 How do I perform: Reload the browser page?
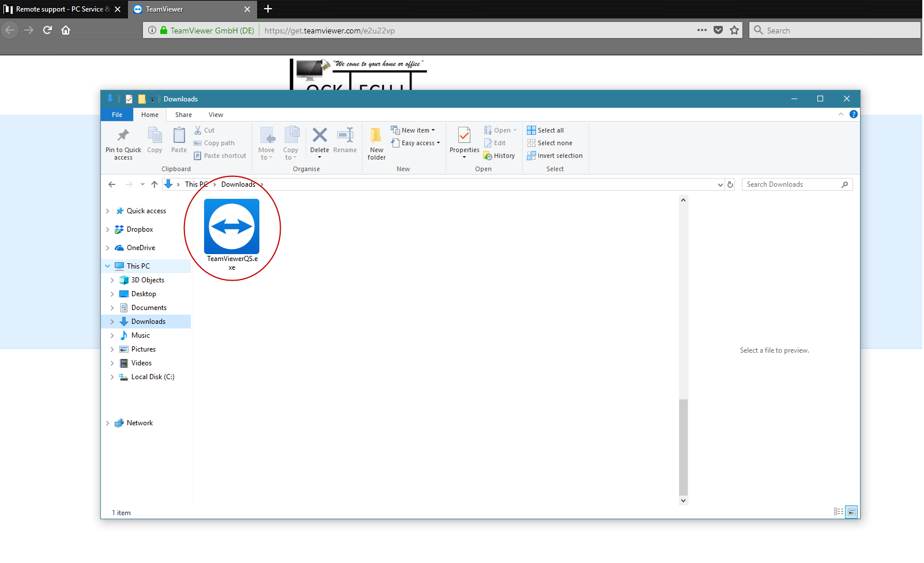[x=47, y=30]
